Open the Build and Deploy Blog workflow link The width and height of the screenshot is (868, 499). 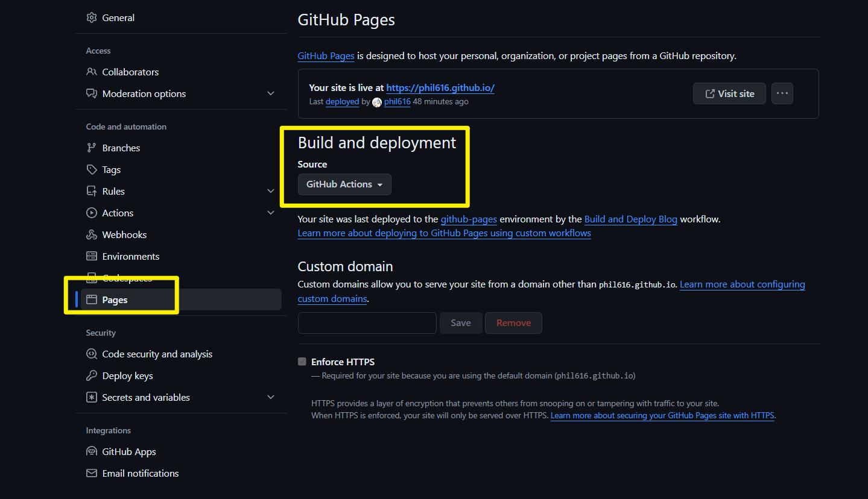click(x=631, y=219)
